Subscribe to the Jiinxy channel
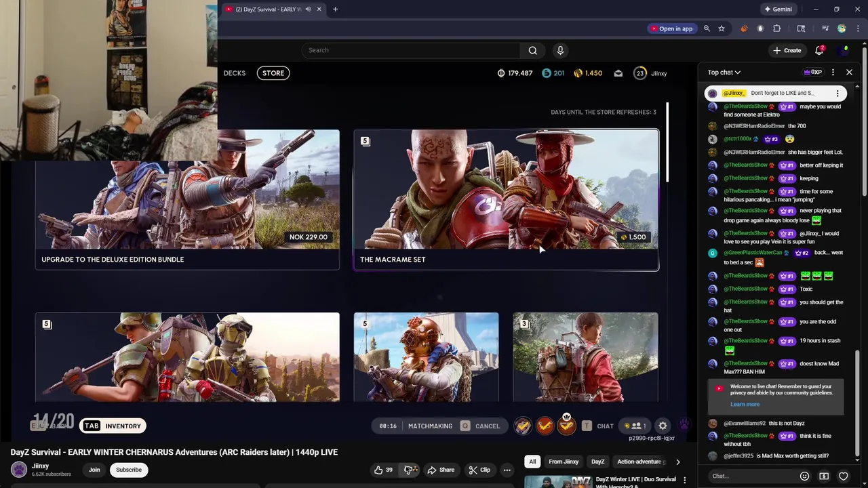The width and height of the screenshot is (868, 488). pyautogui.click(x=128, y=470)
